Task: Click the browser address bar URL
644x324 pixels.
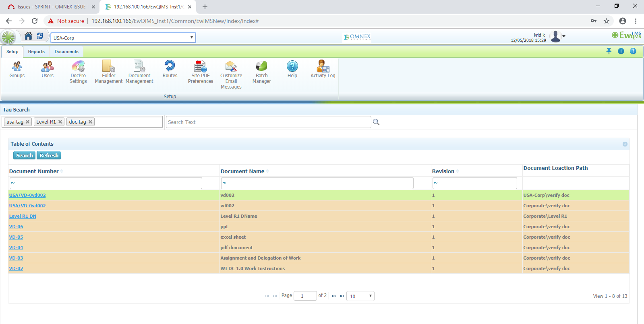Action: tap(175, 21)
